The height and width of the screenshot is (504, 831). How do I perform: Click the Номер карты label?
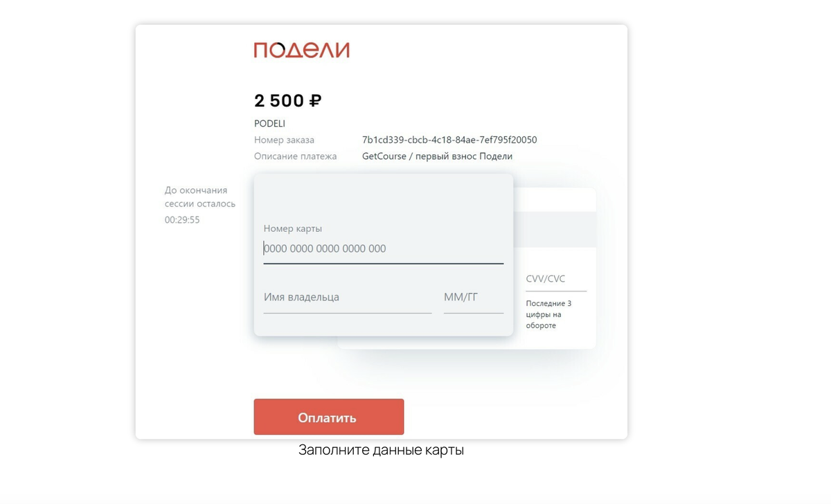point(293,228)
